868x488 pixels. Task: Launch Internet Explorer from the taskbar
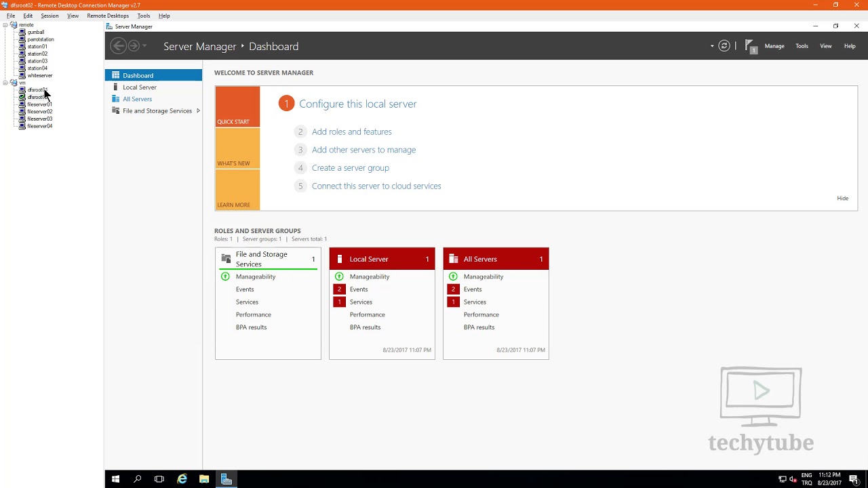click(x=182, y=479)
